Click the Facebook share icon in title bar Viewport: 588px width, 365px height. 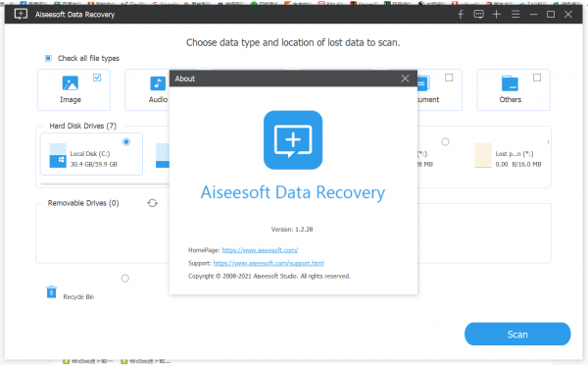461,15
